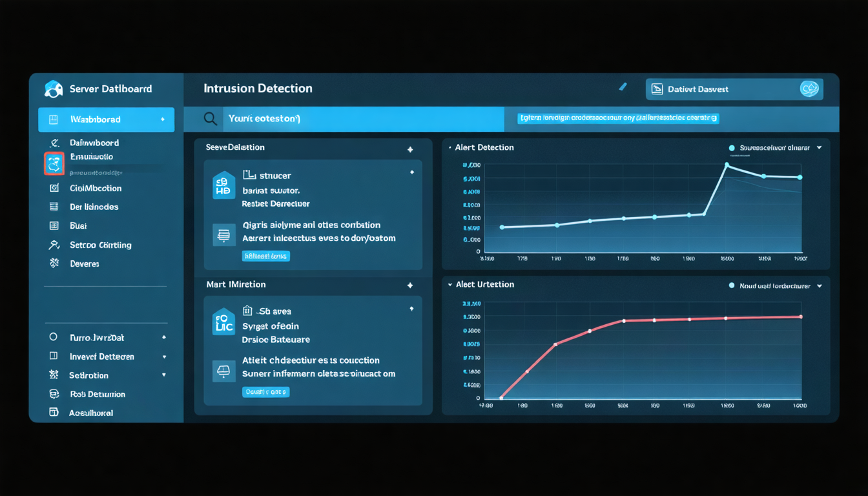Image resolution: width=868 pixels, height=496 pixels.
Task: Collapse the Alect Urtetion chart panel arrow
Action: coord(450,285)
